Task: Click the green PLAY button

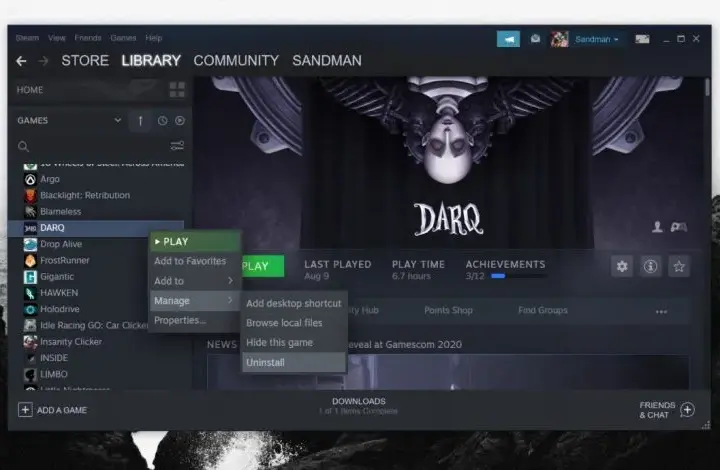Action: 262,266
